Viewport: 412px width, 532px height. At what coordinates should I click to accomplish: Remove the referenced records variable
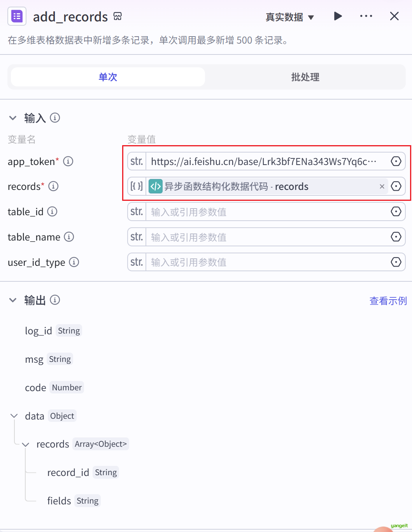tap(382, 186)
